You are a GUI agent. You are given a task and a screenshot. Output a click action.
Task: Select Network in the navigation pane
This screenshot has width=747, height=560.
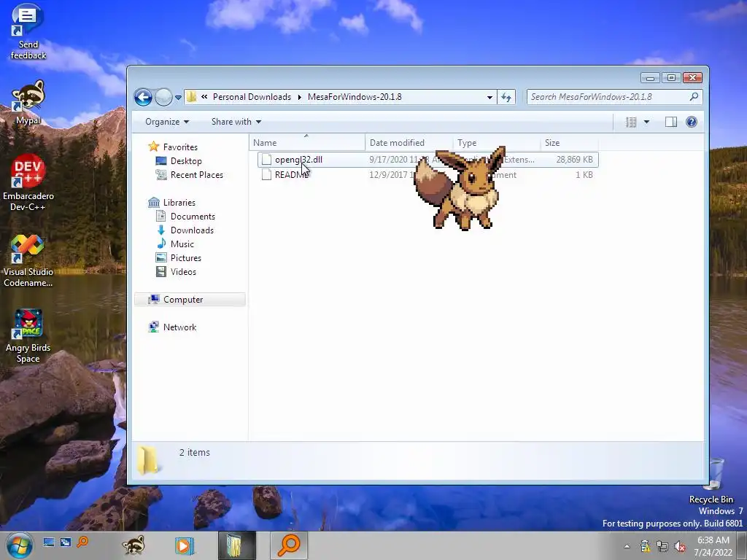click(x=179, y=327)
